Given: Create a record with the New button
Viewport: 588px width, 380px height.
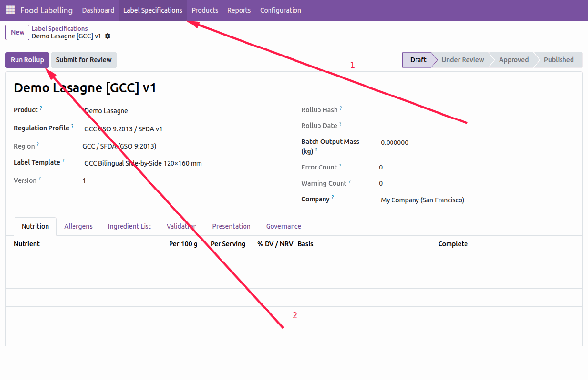Looking at the screenshot, I should click(x=18, y=32).
